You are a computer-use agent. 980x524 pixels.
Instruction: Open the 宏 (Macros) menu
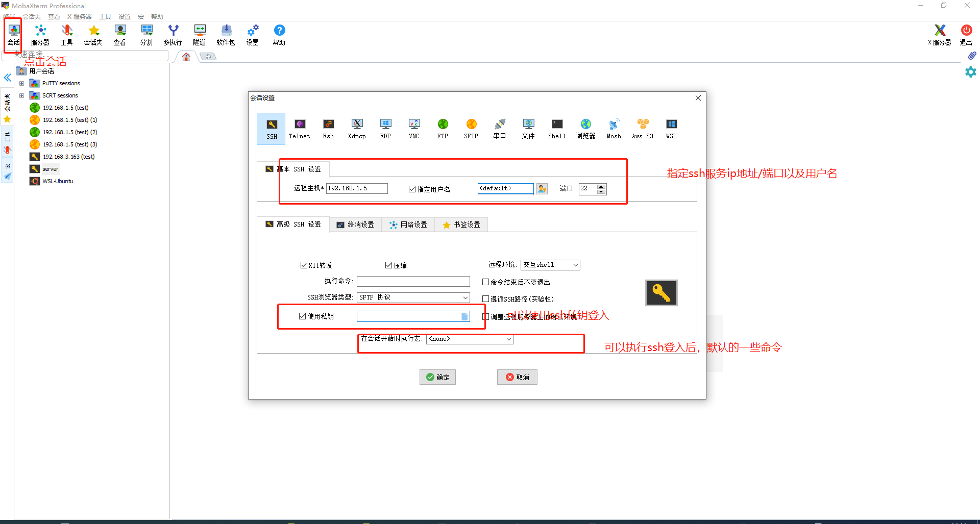coord(141,17)
